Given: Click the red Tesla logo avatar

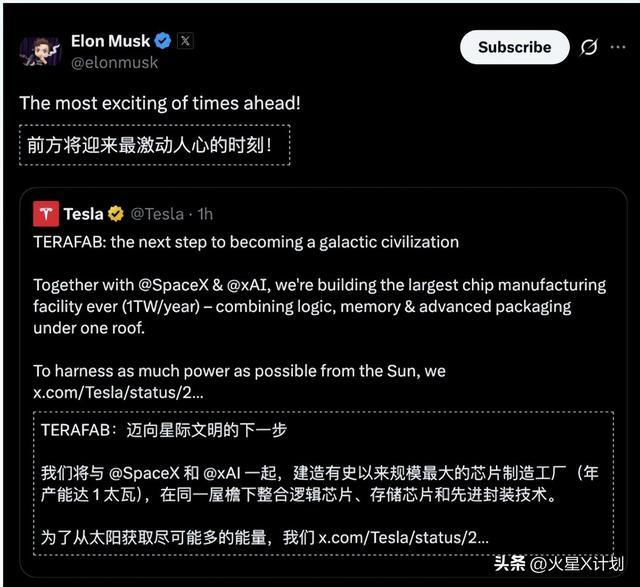Looking at the screenshot, I should (46, 213).
